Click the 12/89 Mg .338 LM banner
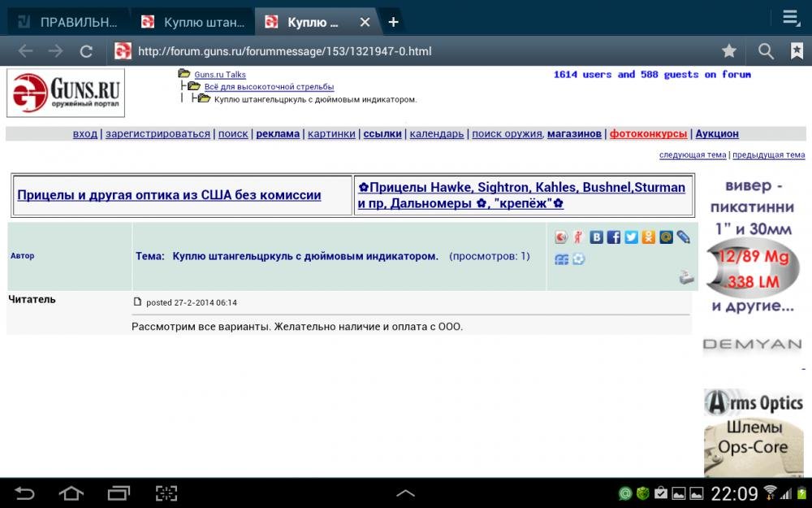 tap(753, 262)
